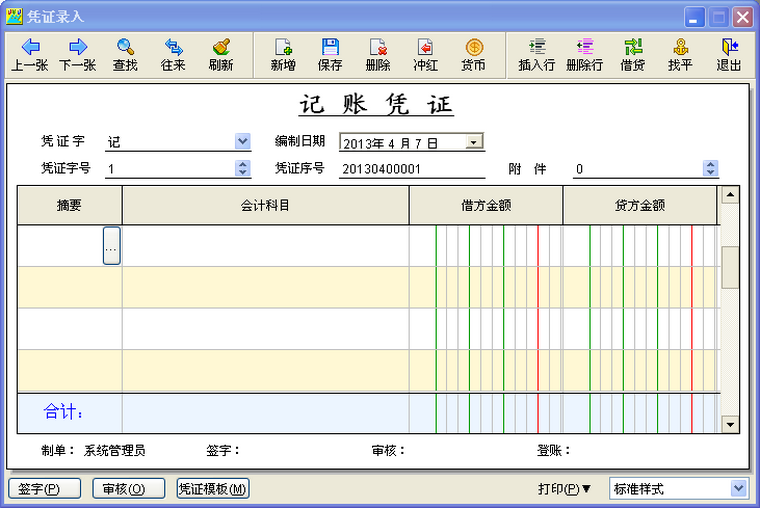760x508 pixels.
Task: Create a new voucher with 新增
Action: tap(283, 55)
